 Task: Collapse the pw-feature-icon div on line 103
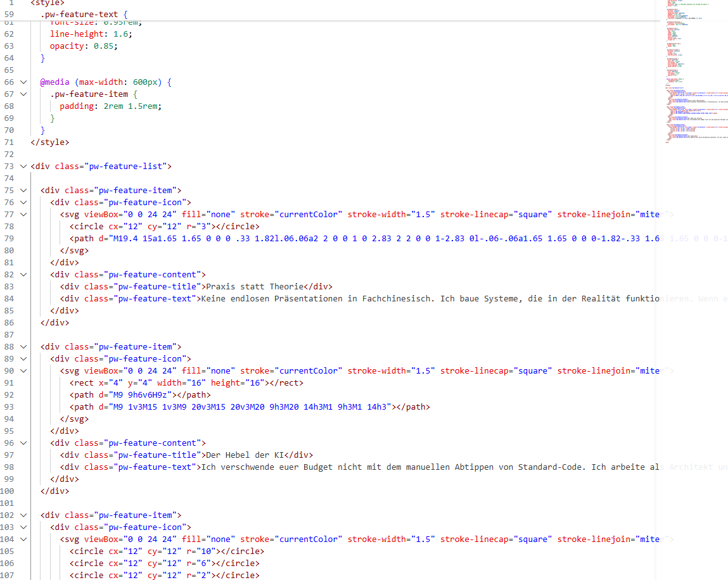coord(23,527)
